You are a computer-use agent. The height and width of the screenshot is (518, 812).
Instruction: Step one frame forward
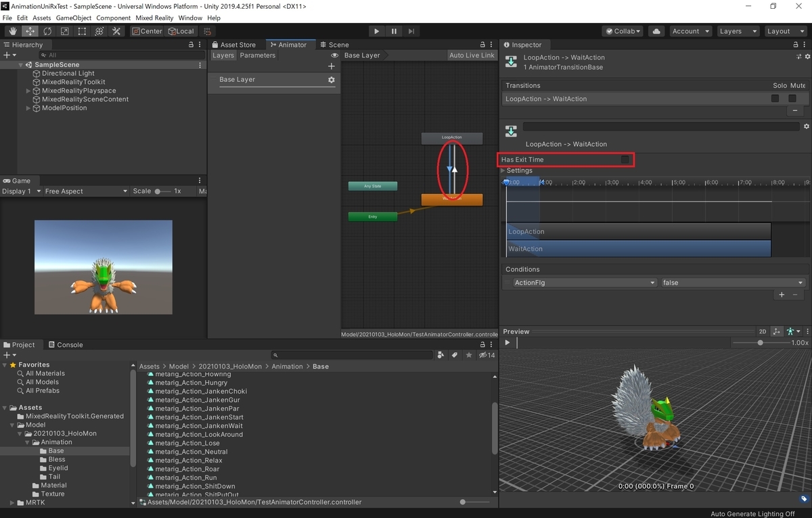click(411, 31)
